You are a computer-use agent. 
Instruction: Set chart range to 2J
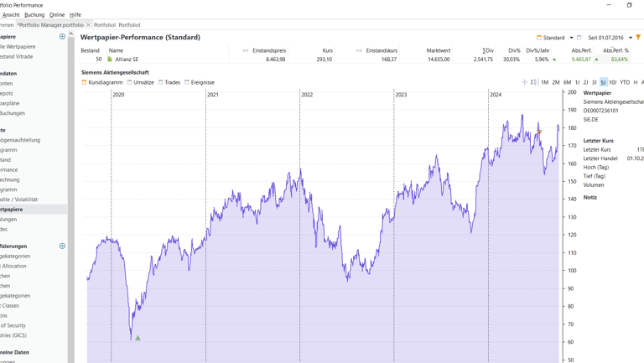pos(585,82)
